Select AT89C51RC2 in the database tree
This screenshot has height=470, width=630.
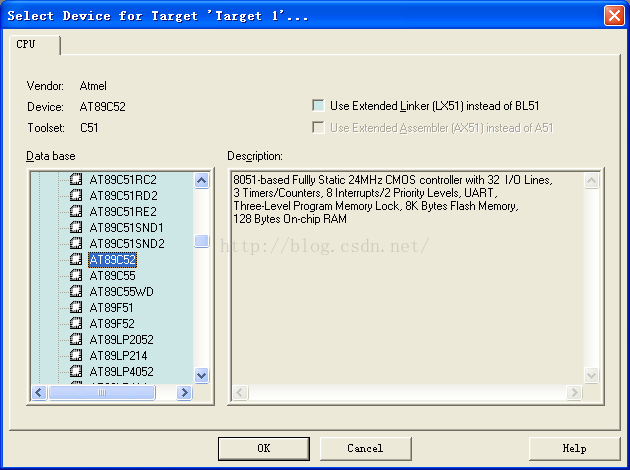[x=123, y=180]
